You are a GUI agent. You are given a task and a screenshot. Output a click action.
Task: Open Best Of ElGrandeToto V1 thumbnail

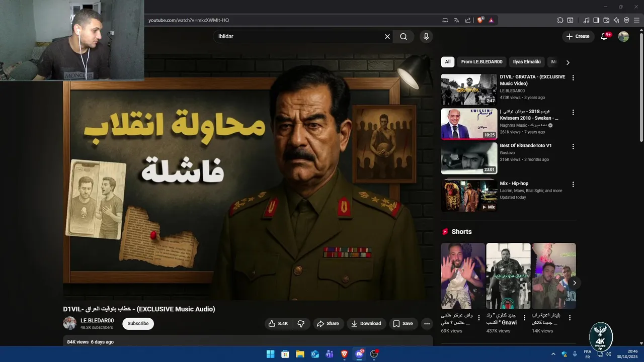click(x=469, y=158)
